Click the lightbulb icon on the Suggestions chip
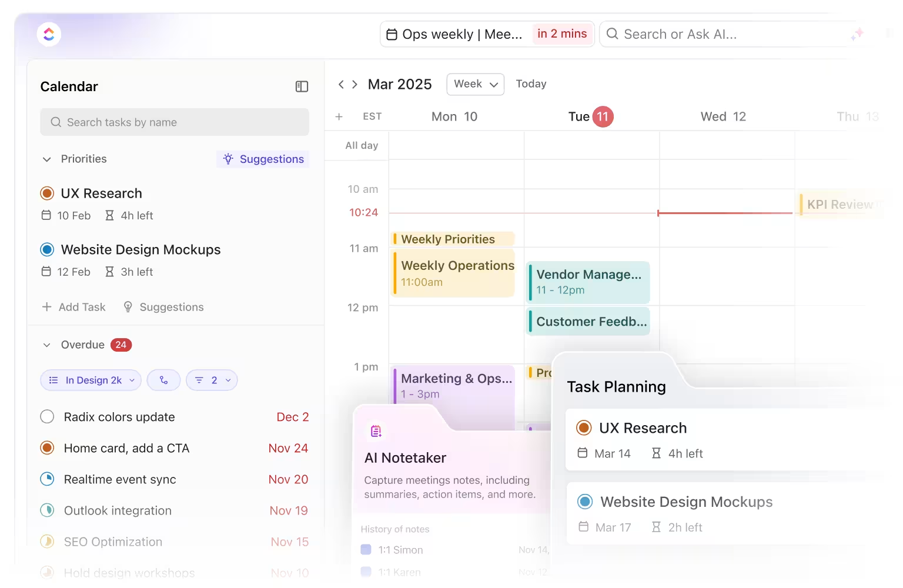This screenshot has height=588, width=903. point(228,159)
